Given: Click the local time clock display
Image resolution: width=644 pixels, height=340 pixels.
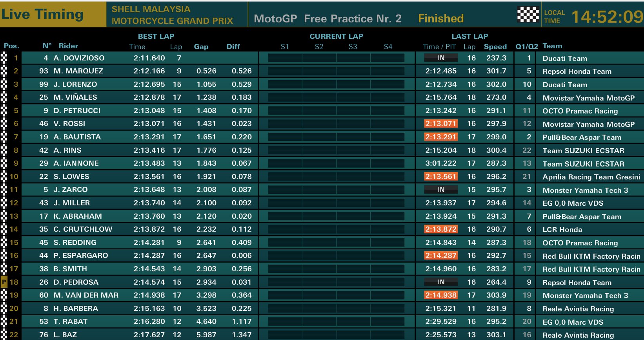Looking at the screenshot, I should click(x=607, y=16).
